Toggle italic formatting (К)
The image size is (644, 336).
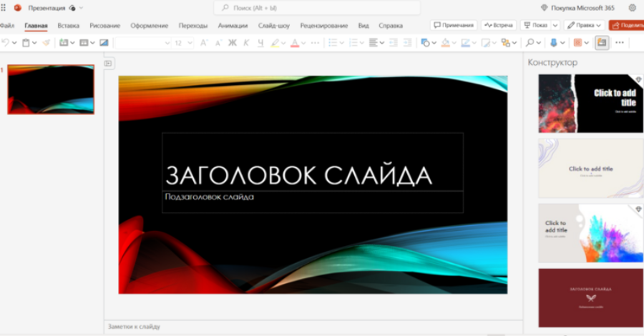click(x=245, y=43)
